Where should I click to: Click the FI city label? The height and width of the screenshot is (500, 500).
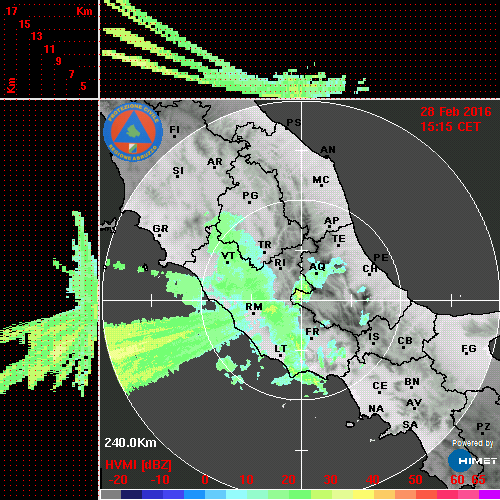[175, 129]
